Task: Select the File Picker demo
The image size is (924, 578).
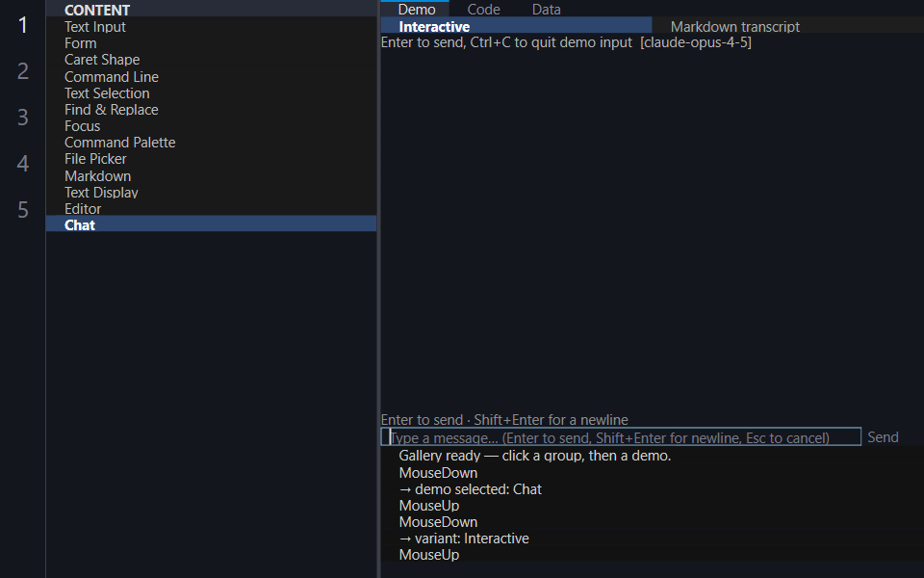Action: (x=211, y=159)
